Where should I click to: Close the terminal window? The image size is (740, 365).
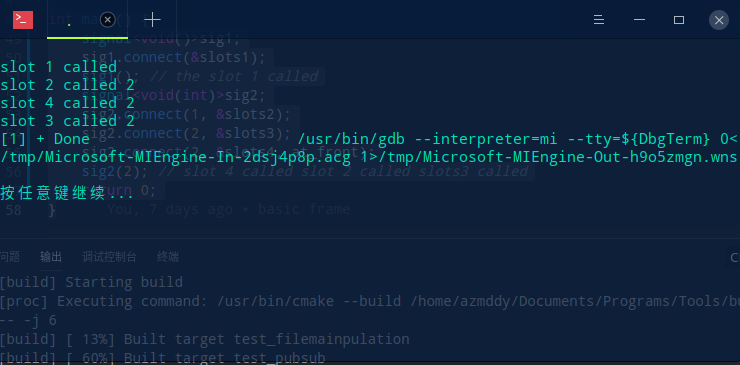(719, 20)
